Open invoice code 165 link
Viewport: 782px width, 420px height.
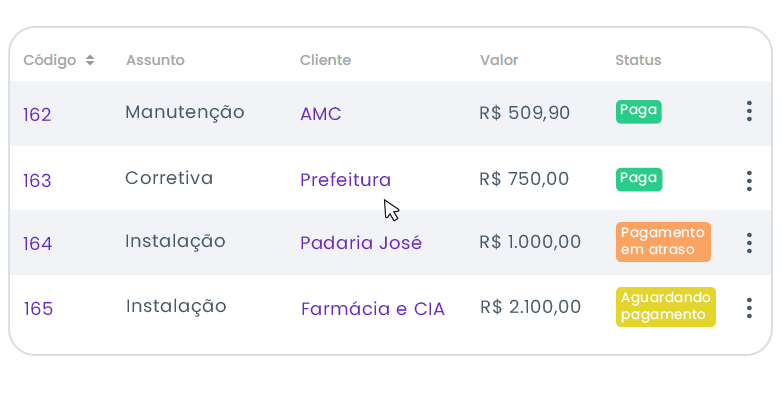pos(38,309)
